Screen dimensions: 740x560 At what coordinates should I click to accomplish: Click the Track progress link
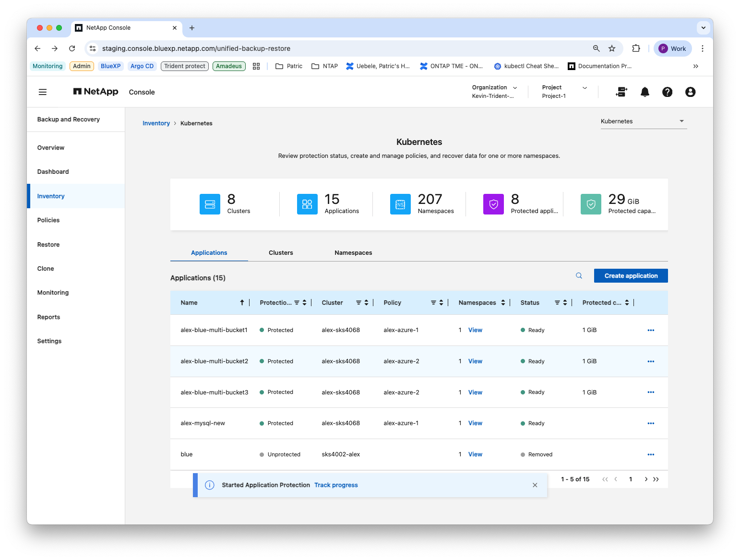(336, 485)
